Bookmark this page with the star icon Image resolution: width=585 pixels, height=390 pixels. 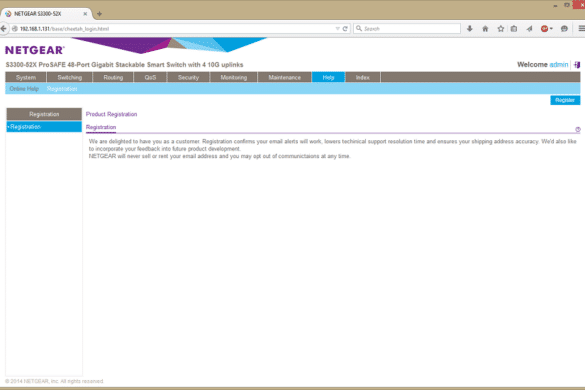[501, 28]
